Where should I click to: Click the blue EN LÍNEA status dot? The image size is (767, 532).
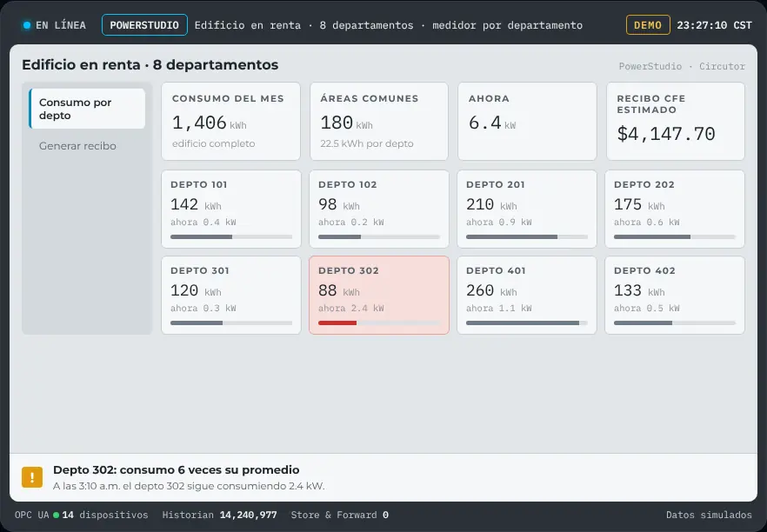pyautogui.click(x=27, y=25)
